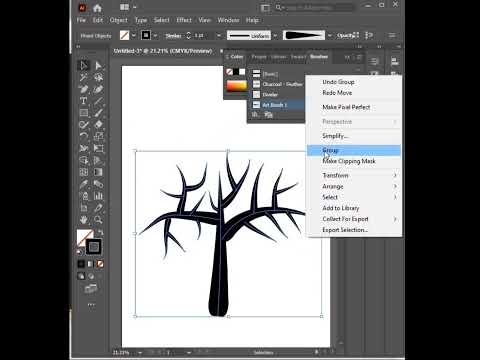Choose Make Pixel Perfect
Viewport: 480px width, 360px height.
click(x=354, y=107)
